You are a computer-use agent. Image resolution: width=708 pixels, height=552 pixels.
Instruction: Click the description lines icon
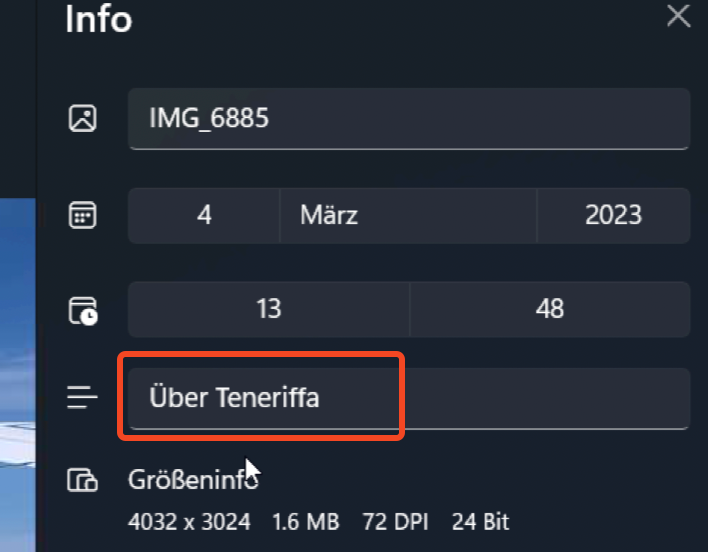pos(82,398)
